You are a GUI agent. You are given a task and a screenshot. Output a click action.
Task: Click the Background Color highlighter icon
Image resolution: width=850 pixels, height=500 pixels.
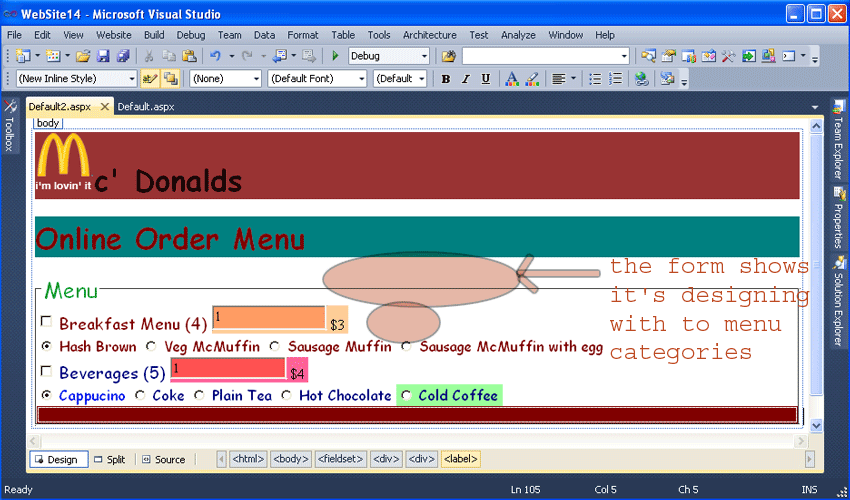click(532, 79)
